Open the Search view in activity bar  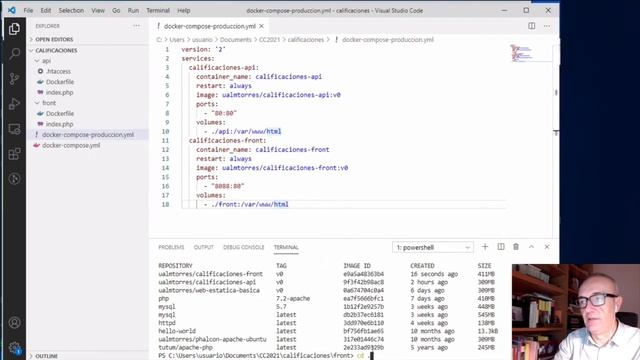[14, 53]
